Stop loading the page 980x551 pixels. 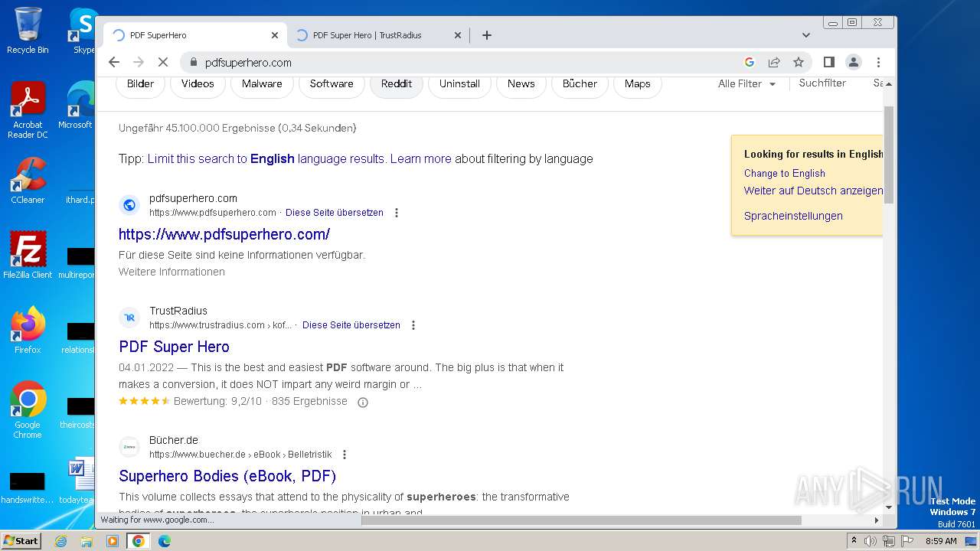(x=162, y=62)
